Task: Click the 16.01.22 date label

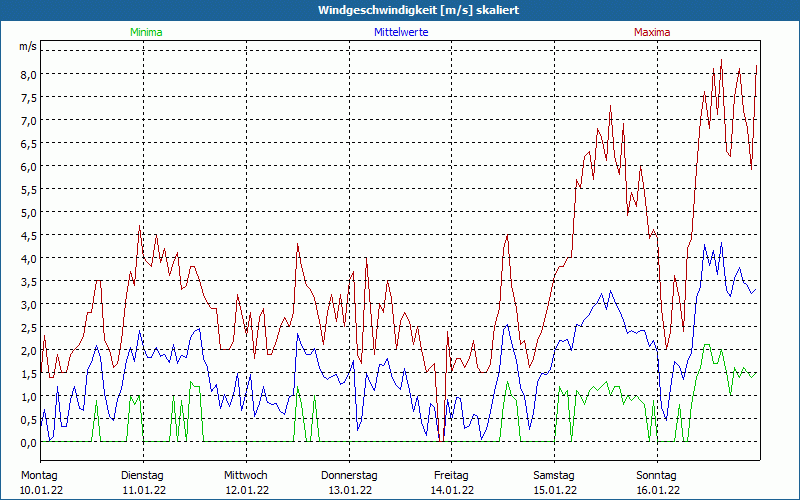Action: [x=657, y=490]
